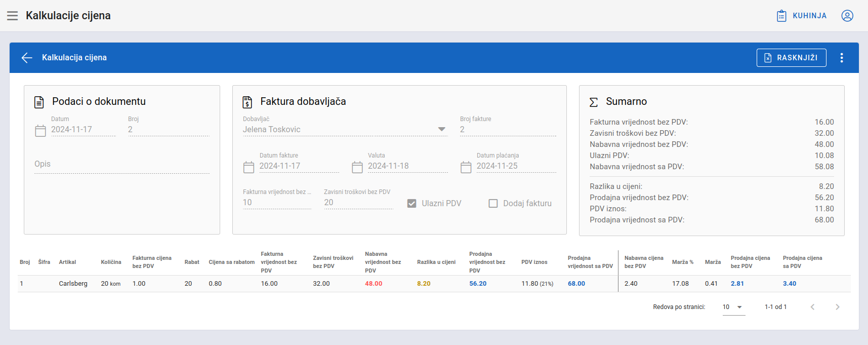Click the RASKNJIŽI button
The image size is (868, 345).
click(x=791, y=58)
